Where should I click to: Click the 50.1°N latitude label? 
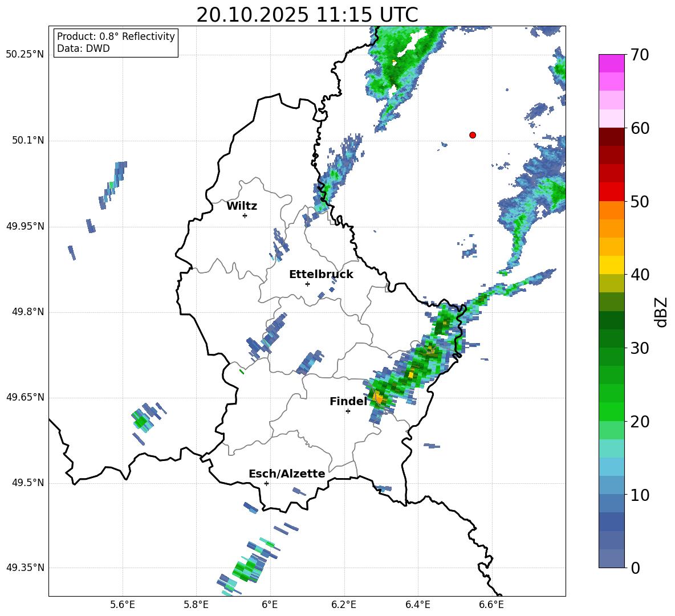pos(29,141)
